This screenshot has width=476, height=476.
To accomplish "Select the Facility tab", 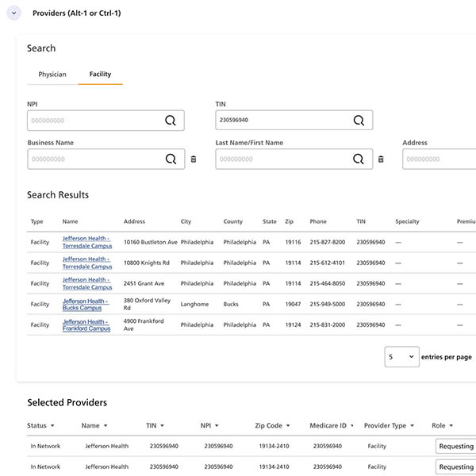I will [100, 75].
